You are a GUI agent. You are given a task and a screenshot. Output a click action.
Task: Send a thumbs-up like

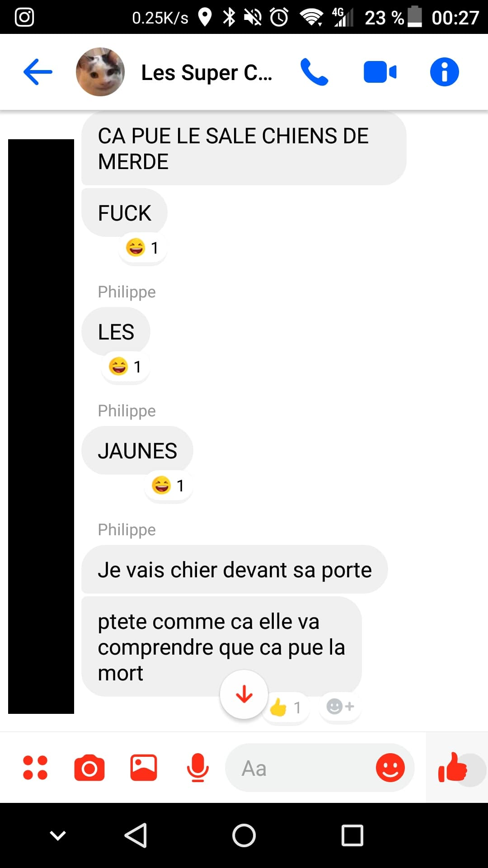tap(453, 767)
